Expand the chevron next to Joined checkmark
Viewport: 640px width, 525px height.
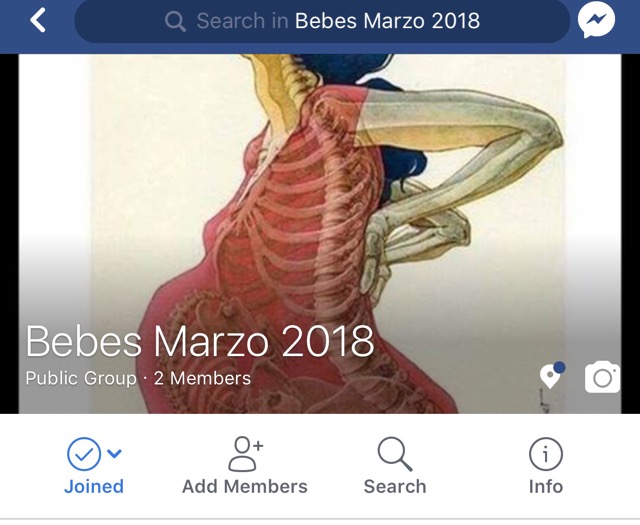tap(114, 453)
